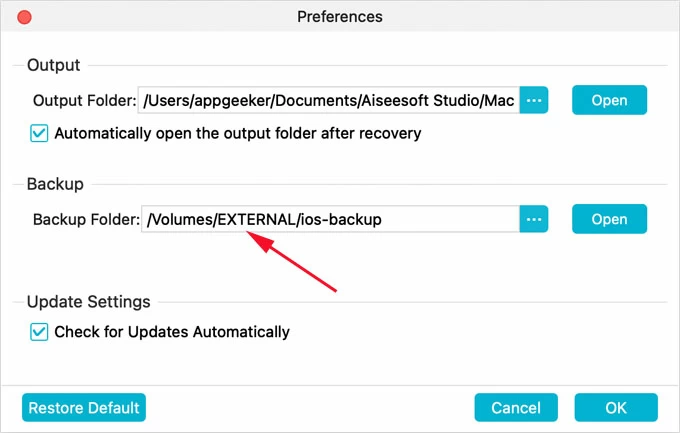Click the "Automatically open the output folder" label text
The image size is (680, 433).
(238, 133)
